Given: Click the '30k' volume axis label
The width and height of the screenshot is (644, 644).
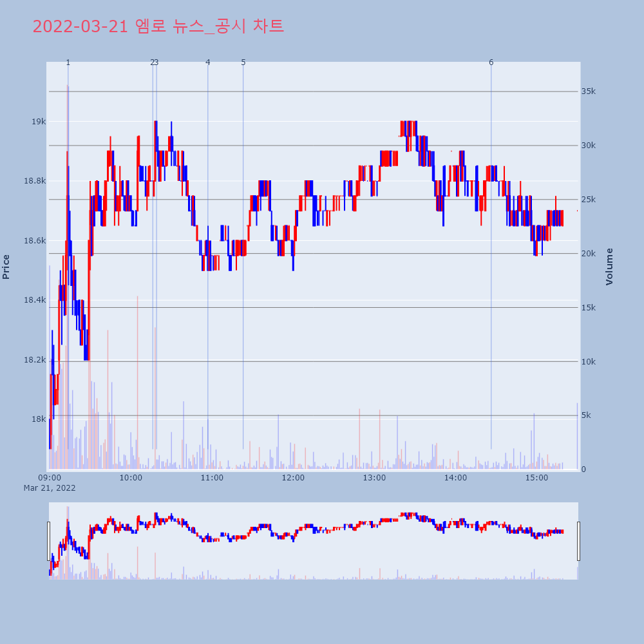Looking at the screenshot, I should pos(588,146).
